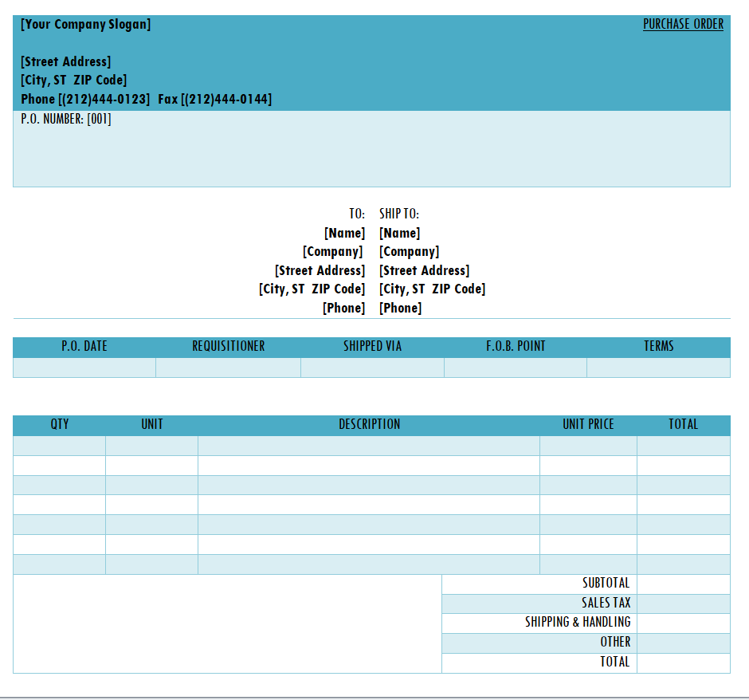
Task: Click the first row DESCRIPTION cell
Action: tap(369, 446)
